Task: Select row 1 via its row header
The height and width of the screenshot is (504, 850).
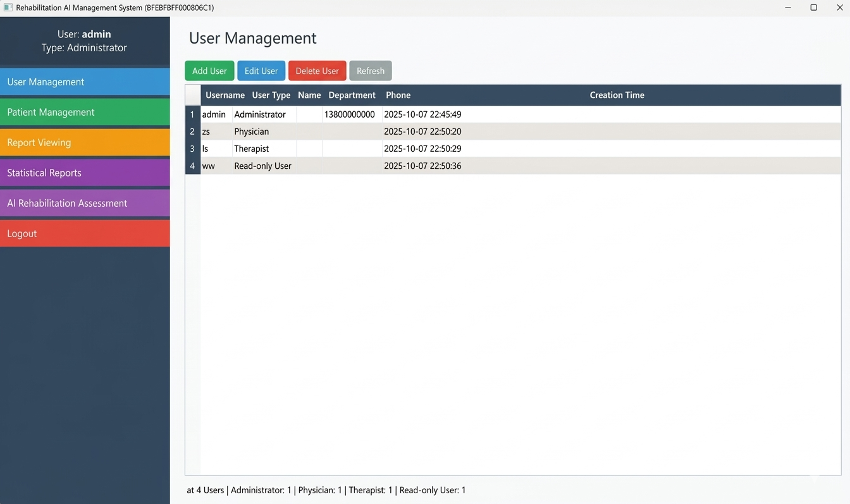Action: coord(192,114)
